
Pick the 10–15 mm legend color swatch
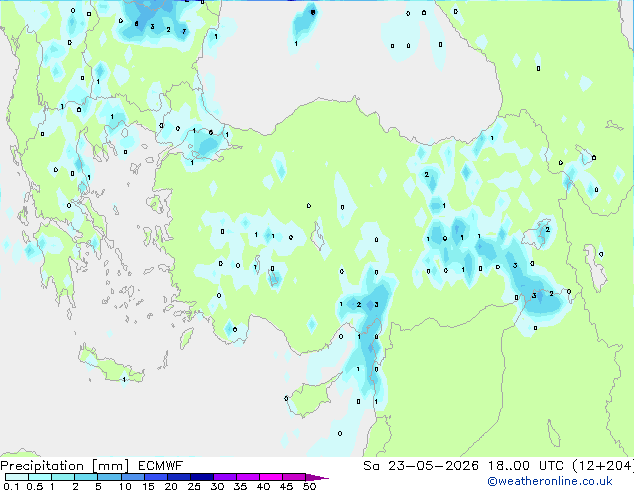[x=133, y=477]
